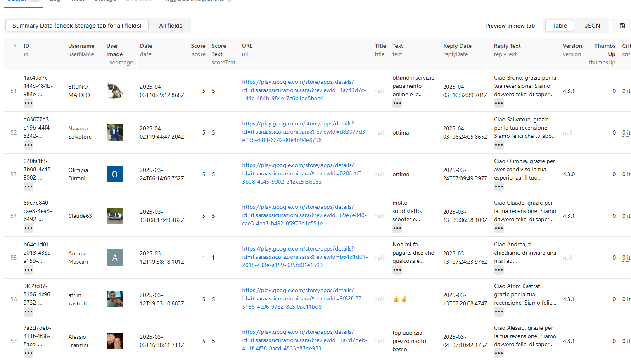Expand the 'Ciao Salvatore' reply text
The height and width of the screenshot is (364, 631).
[x=499, y=145]
